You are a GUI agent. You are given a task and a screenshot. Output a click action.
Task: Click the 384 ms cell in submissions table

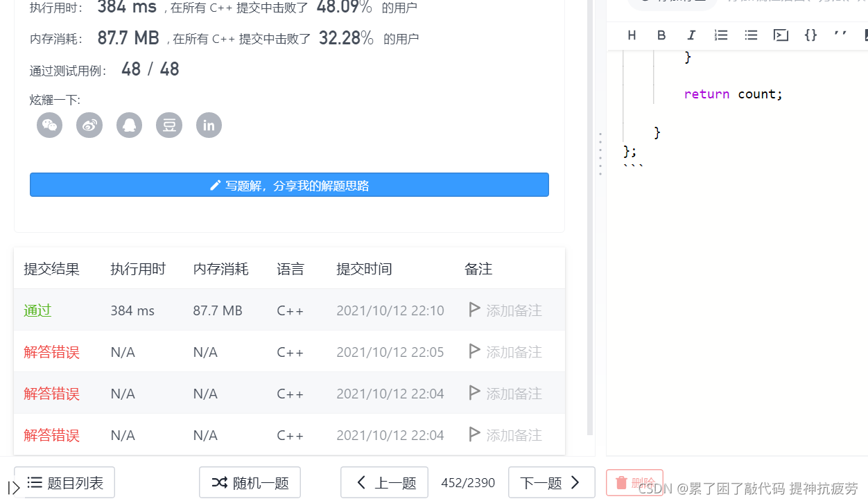pyautogui.click(x=132, y=310)
